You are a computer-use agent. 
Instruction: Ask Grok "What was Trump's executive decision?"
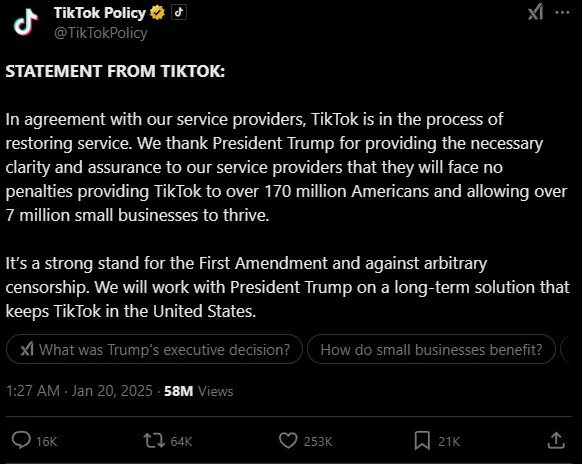[x=154, y=349]
